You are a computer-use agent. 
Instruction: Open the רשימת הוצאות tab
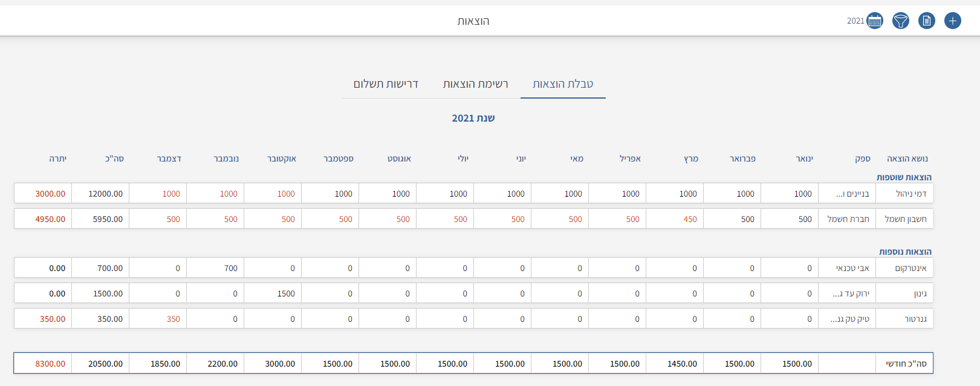(x=475, y=84)
